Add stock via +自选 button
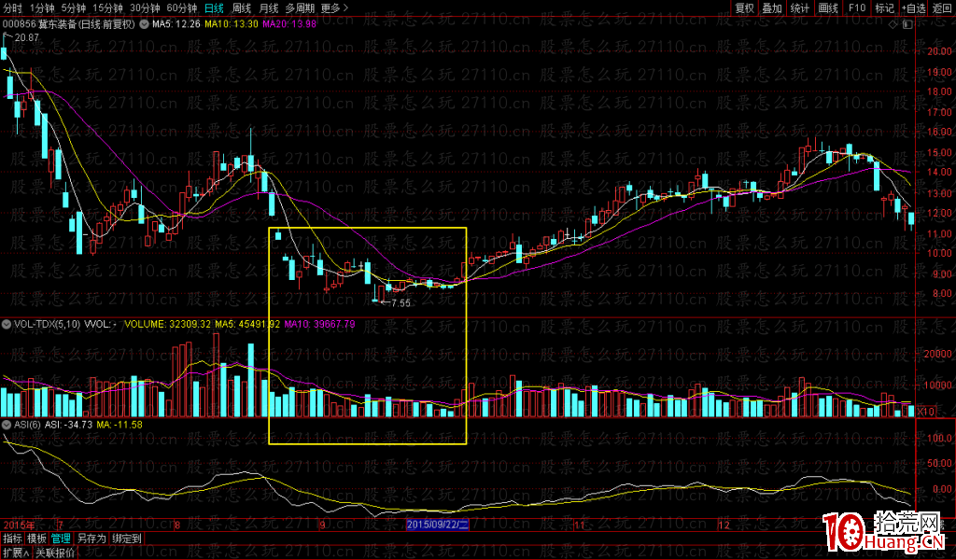The image size is (956, 560). [914, 8]
